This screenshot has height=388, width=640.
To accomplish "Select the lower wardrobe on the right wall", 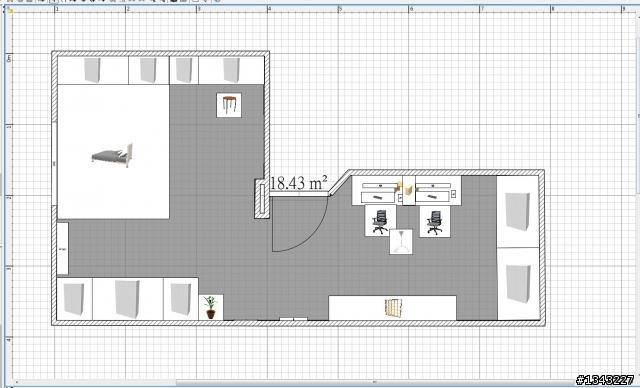I will tap(518, 284).
